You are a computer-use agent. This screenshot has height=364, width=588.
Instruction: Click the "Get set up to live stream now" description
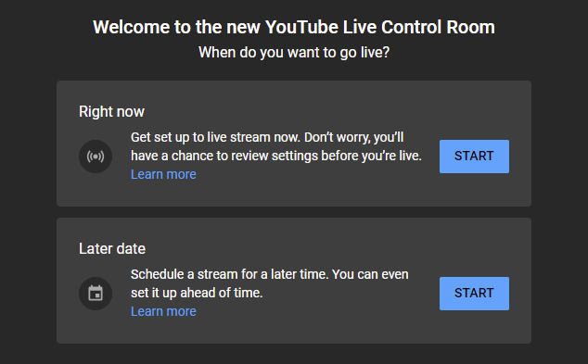[276, 146]
